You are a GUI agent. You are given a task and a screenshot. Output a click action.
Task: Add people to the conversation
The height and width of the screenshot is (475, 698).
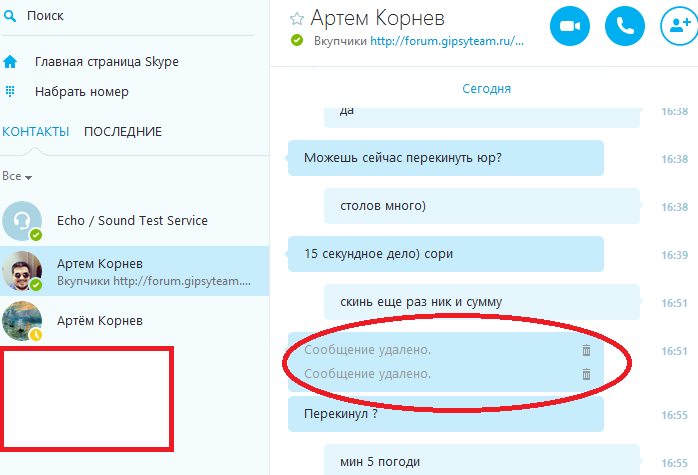click(x=679, y=26)
